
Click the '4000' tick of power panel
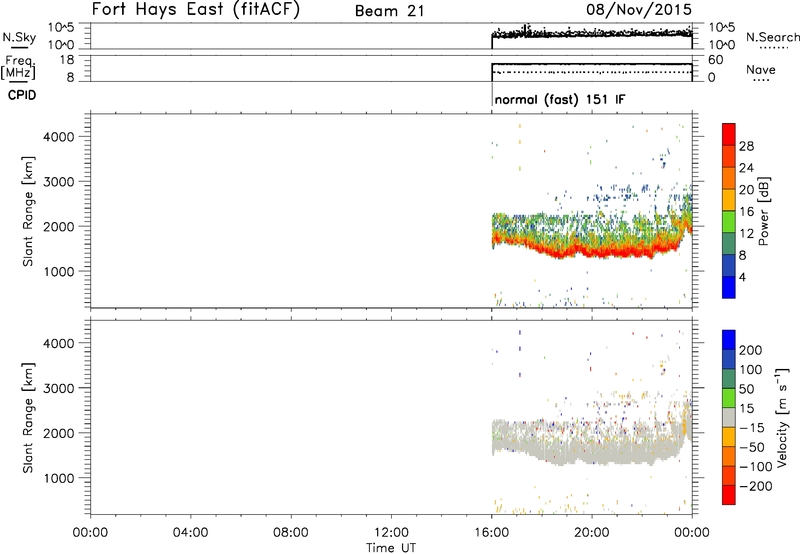coord(59,137)
